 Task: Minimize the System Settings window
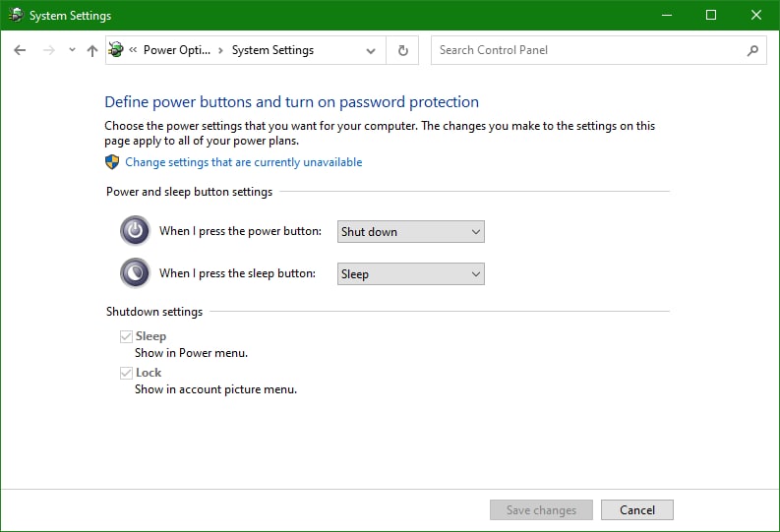(x=667, y=15)
